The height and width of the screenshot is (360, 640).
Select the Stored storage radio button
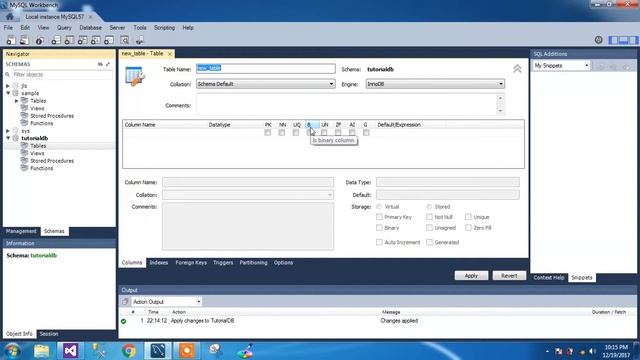429,207
